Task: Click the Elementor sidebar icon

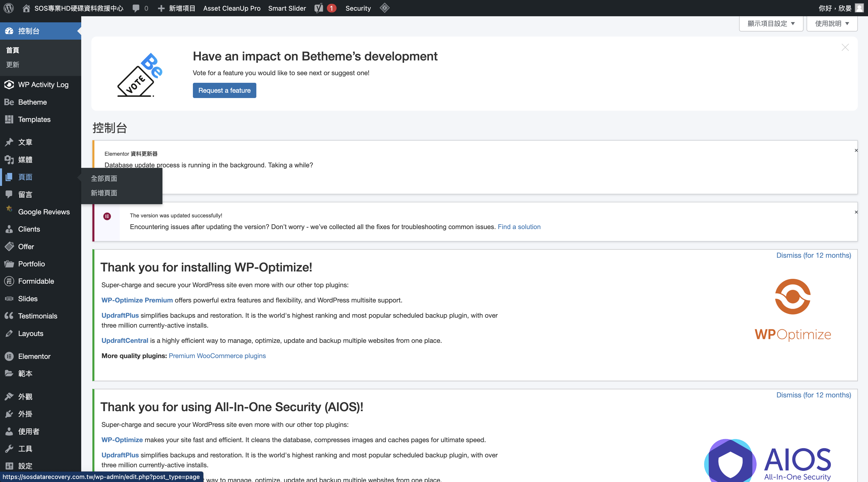Action: pos(9,356)
